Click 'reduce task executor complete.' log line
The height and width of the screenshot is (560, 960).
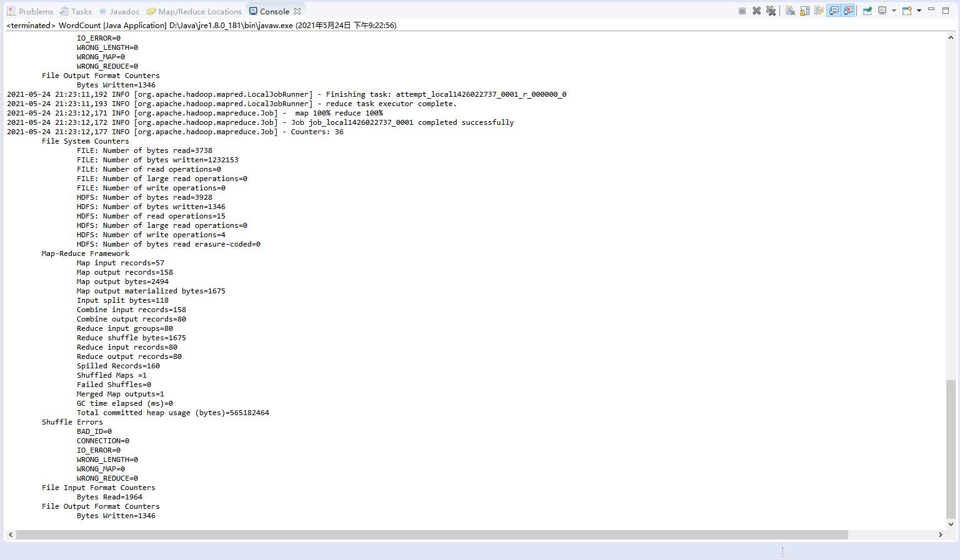click(232, 104)
